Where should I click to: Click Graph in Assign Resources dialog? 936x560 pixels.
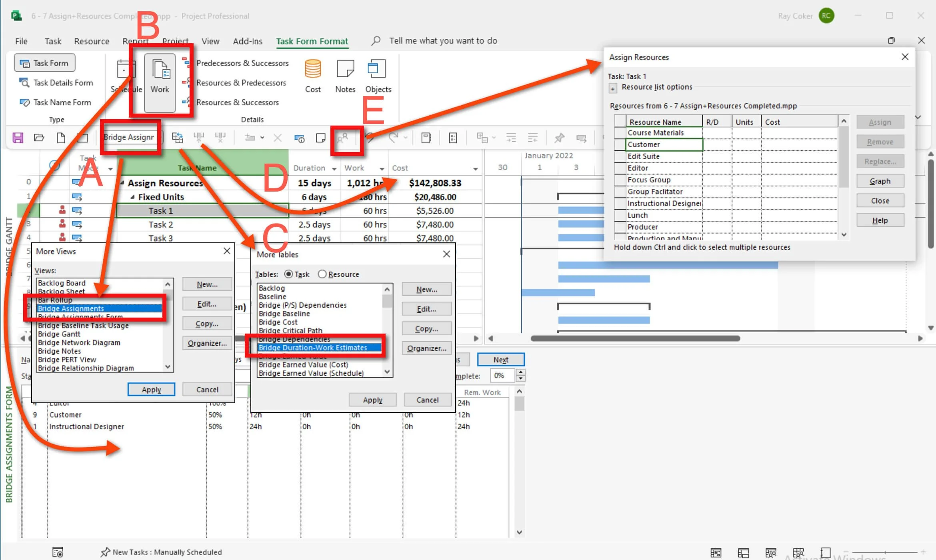(x=880, y=181)
